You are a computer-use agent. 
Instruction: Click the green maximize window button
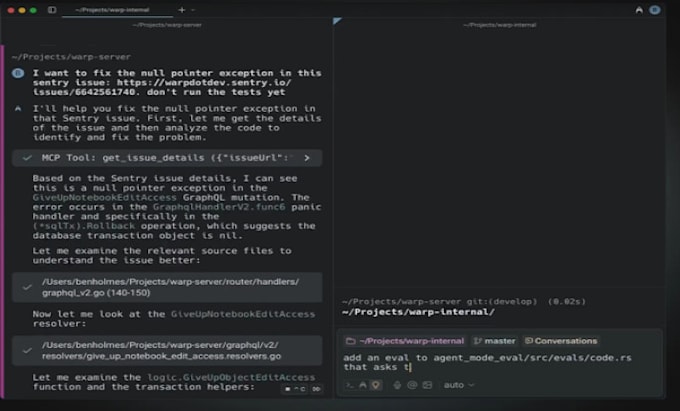point(33,10)
